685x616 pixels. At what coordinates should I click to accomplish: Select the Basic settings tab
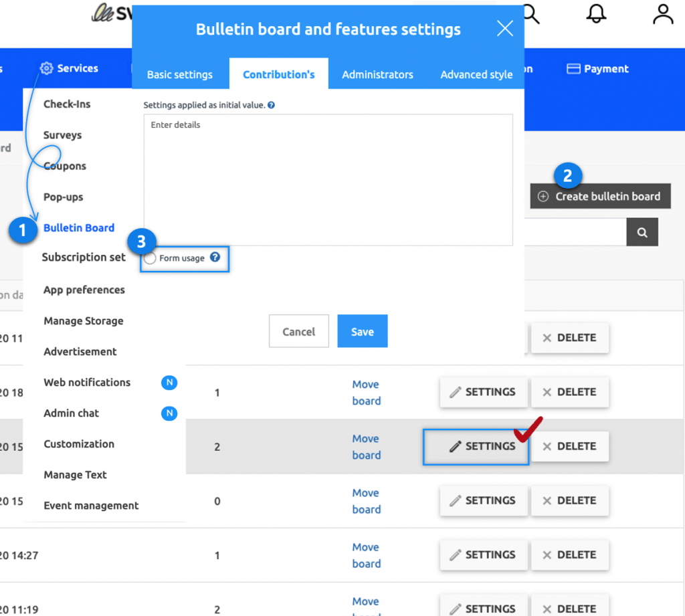(x=180, y=75)
